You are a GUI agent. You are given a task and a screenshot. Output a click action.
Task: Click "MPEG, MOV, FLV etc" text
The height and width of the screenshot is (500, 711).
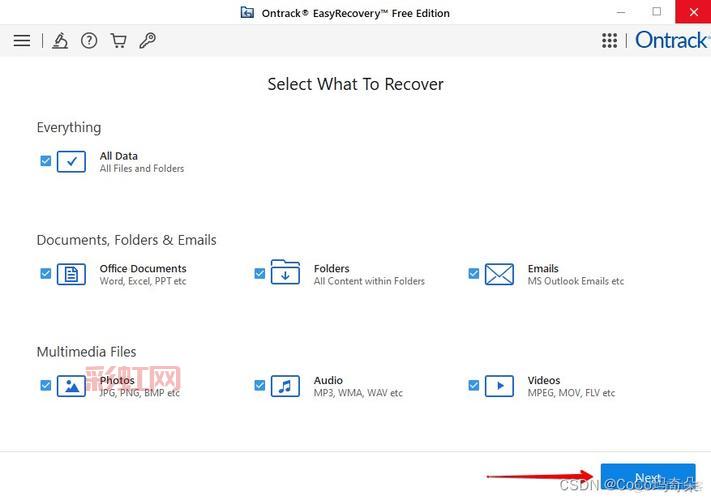(x=571, y=393)
